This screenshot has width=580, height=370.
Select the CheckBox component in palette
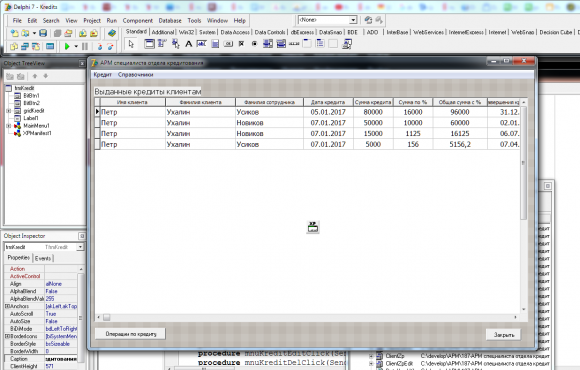coord(242,44)
